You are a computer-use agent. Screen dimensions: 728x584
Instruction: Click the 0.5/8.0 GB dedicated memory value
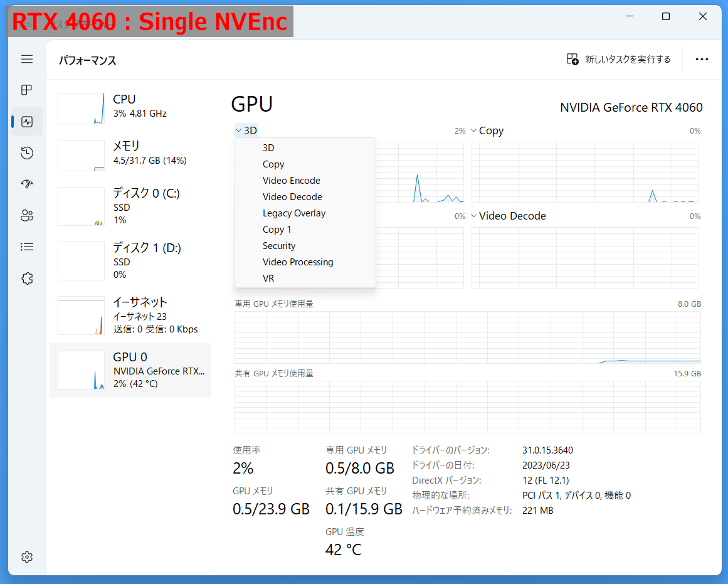point(360,469)
